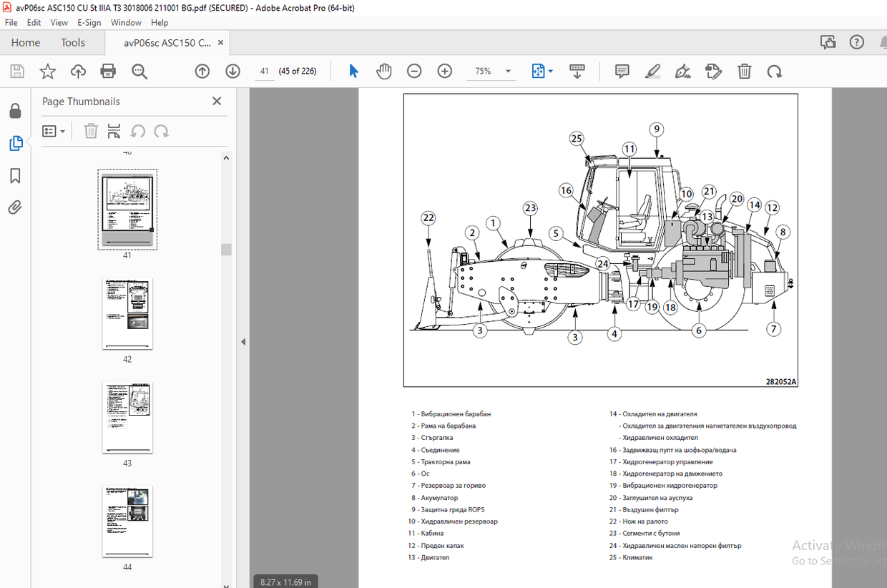The height and width of the screenshot is (588, 887).
Task: Expand the page fit display dropdown arrow
Action: tap(549, 71)
